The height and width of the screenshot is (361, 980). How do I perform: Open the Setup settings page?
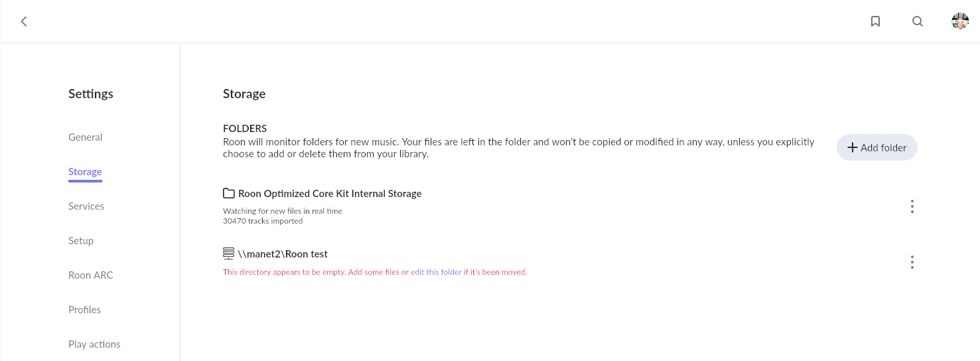click(81, 241)
